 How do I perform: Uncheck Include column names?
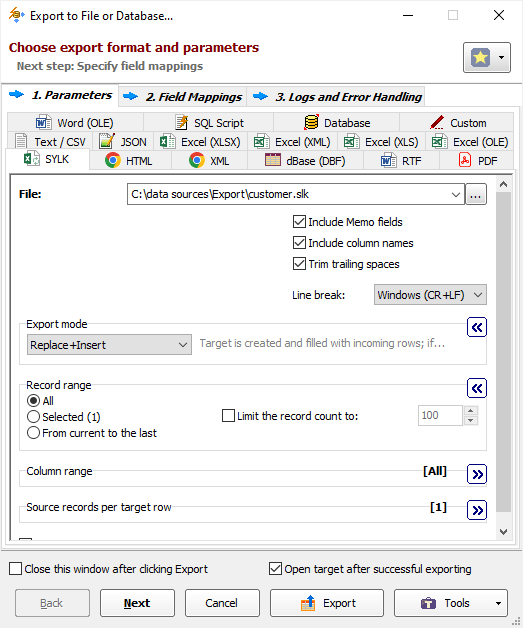coord(299,243)
